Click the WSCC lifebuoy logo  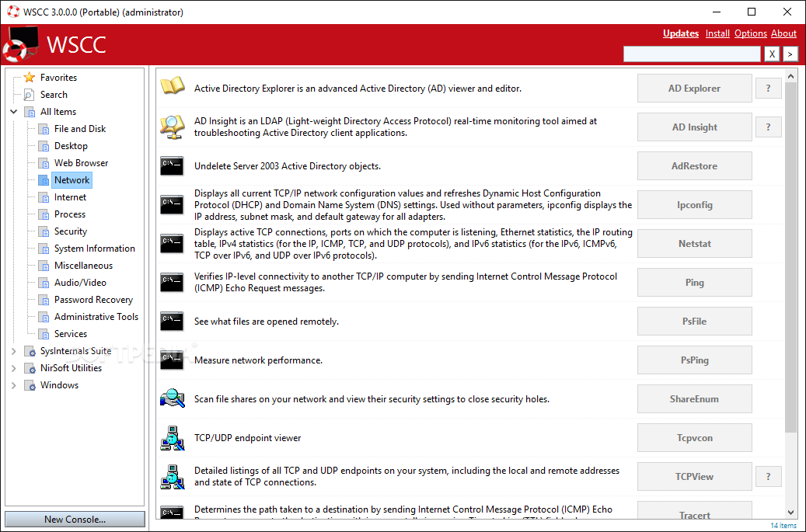tap(20, 45)
